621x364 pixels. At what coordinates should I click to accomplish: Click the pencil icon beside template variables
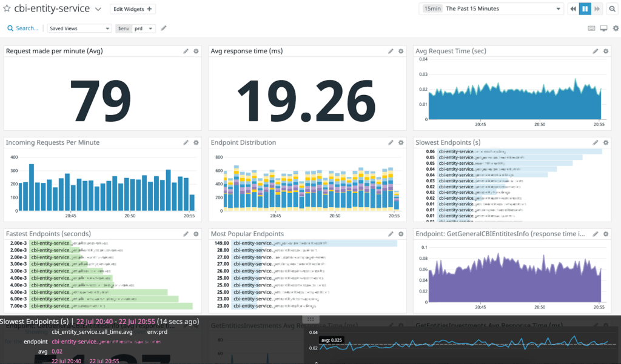(164, 28)
